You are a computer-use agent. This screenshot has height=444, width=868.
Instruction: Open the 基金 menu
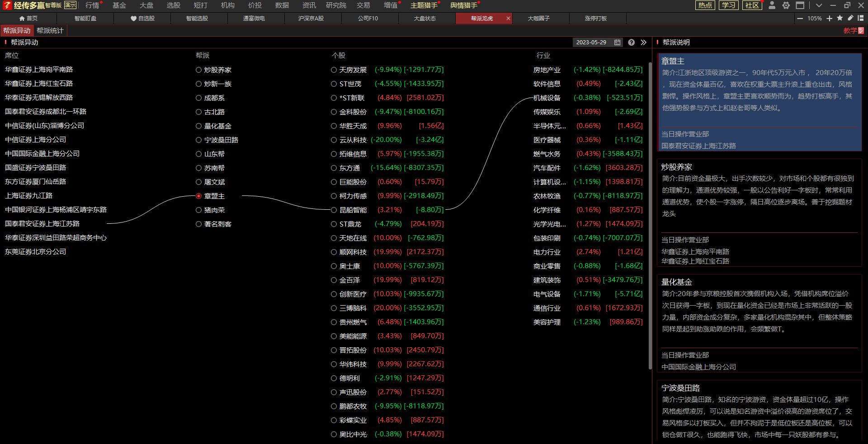tap(119, 5)
